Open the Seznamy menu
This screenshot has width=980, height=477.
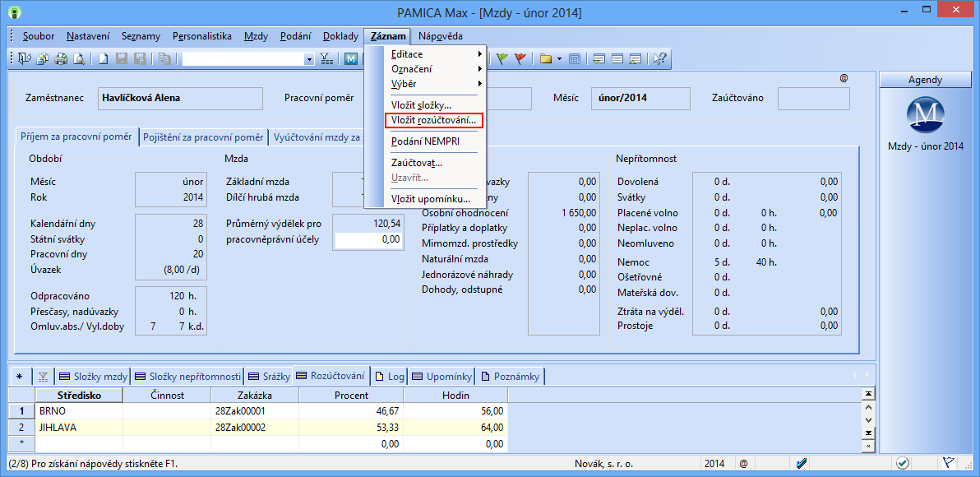141,35
